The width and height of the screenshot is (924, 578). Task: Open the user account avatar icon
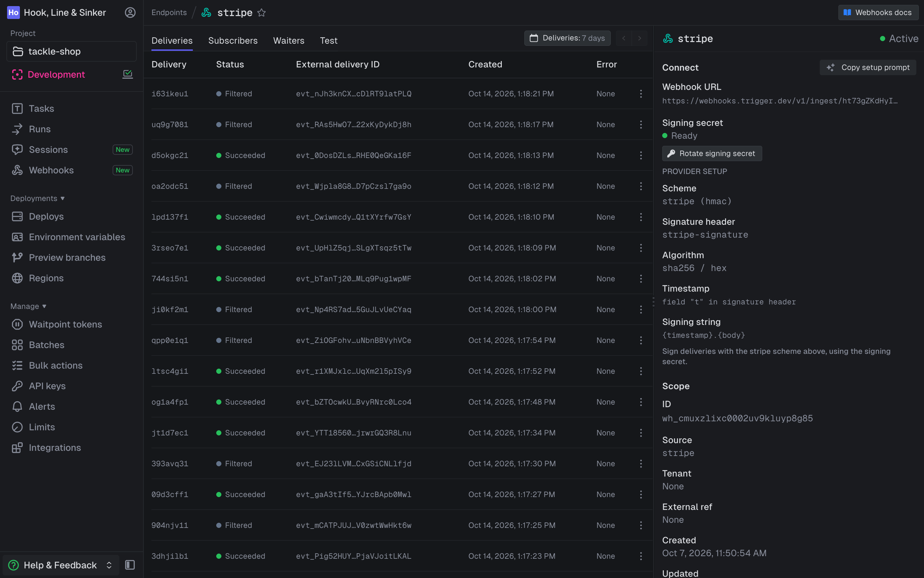(x=130, y=13)
